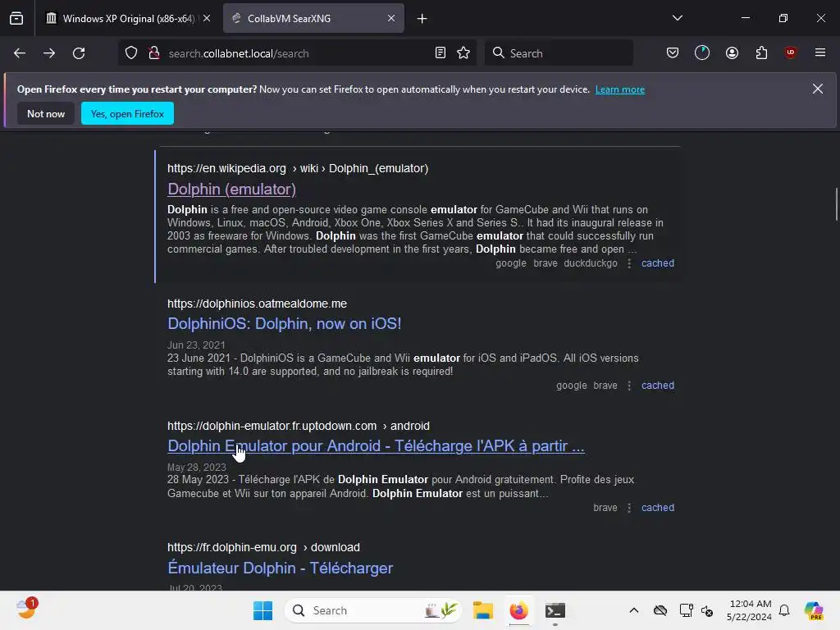The width and height of the screenshot is (840, 630).
Task: Open DolphiniOS: Dolphin, now on iOS! result
Action: [285, 323]
